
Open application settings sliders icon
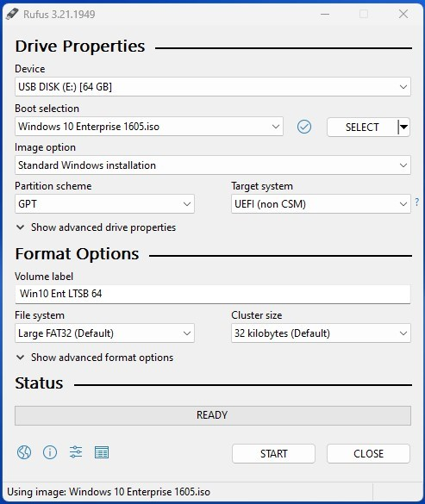pyautogui.click(x=76, y=452)
